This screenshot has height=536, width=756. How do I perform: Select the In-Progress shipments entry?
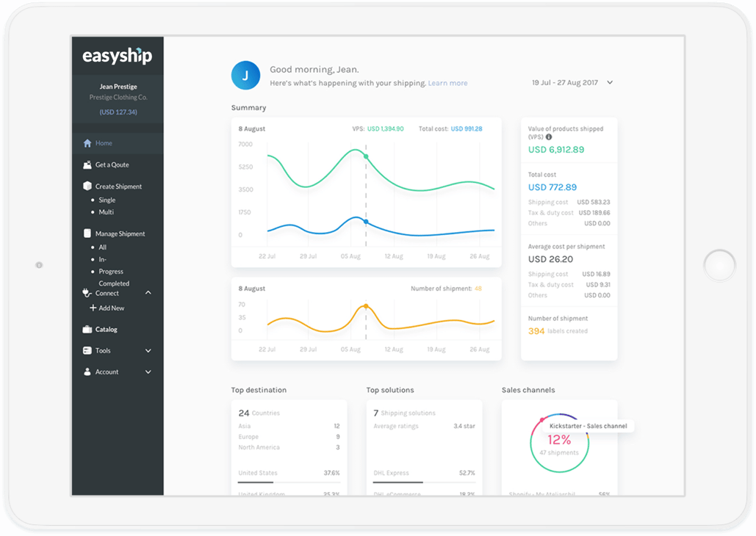(x=103, y=258)
